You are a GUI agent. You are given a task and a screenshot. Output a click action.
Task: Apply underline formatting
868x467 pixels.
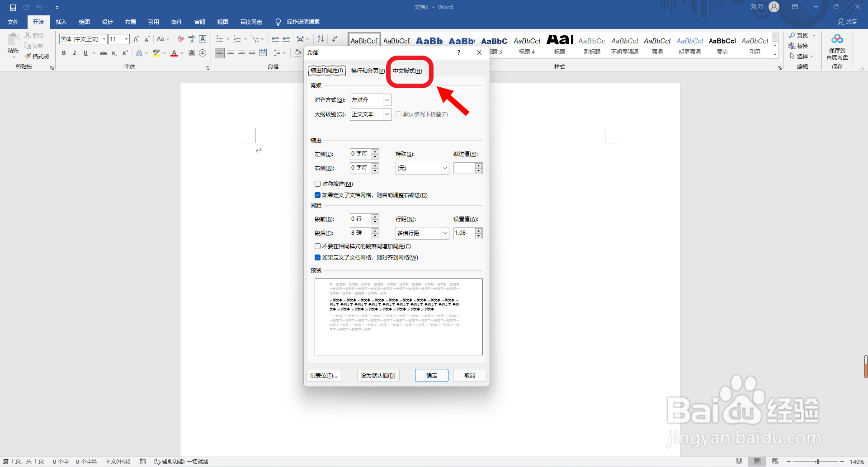(85, 53)
